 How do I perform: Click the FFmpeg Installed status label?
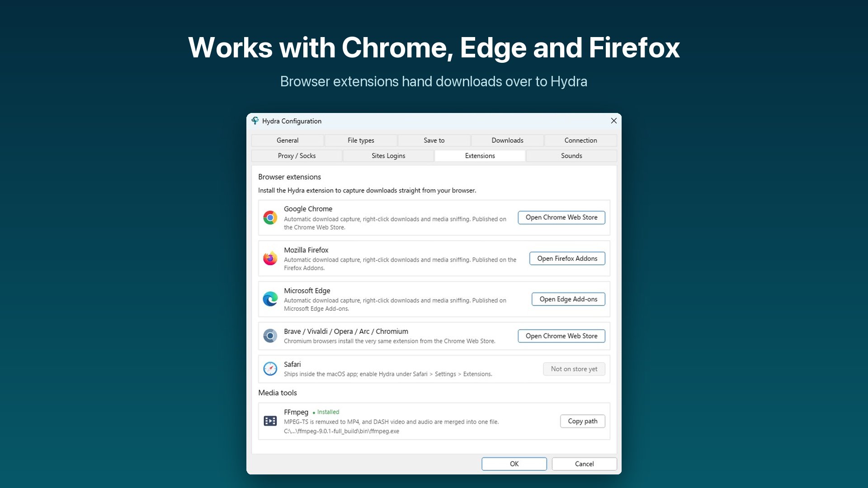[326, 412]
